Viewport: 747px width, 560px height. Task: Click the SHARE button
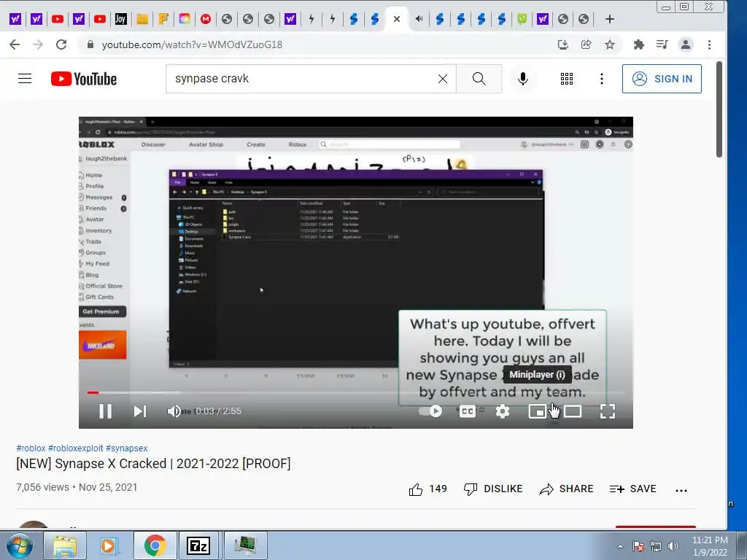coord(566,489)
